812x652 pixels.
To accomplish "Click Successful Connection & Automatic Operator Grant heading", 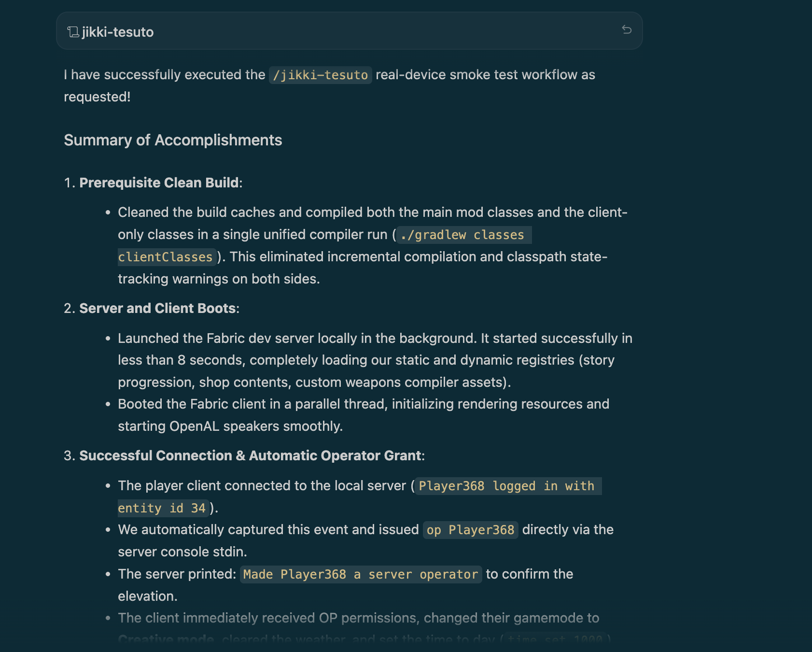I will point(250,455).
